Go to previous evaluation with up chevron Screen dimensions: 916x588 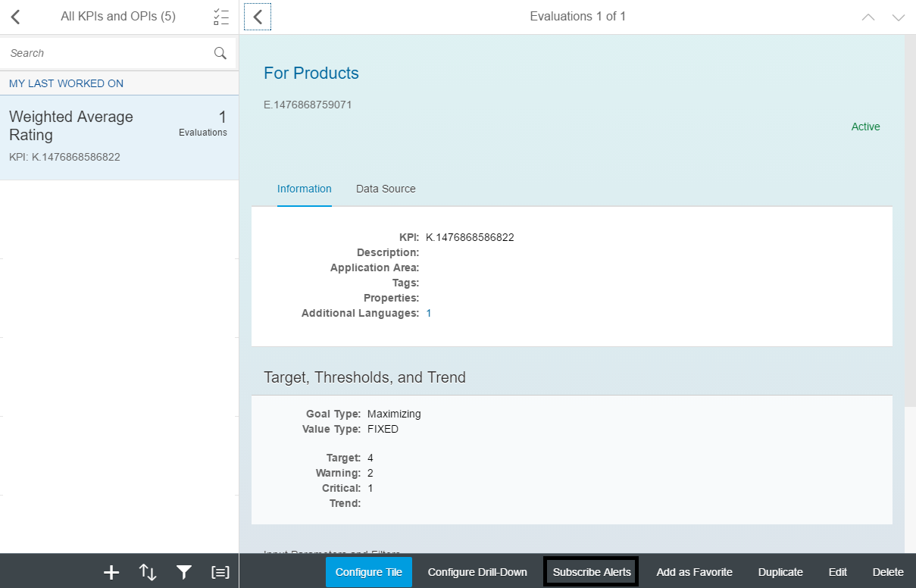coord(868,17)
